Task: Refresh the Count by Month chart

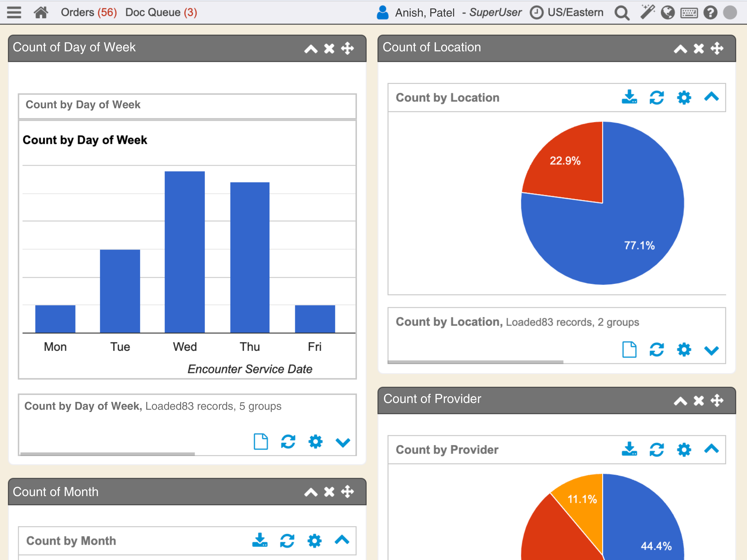Action: [x=287, y=541]
